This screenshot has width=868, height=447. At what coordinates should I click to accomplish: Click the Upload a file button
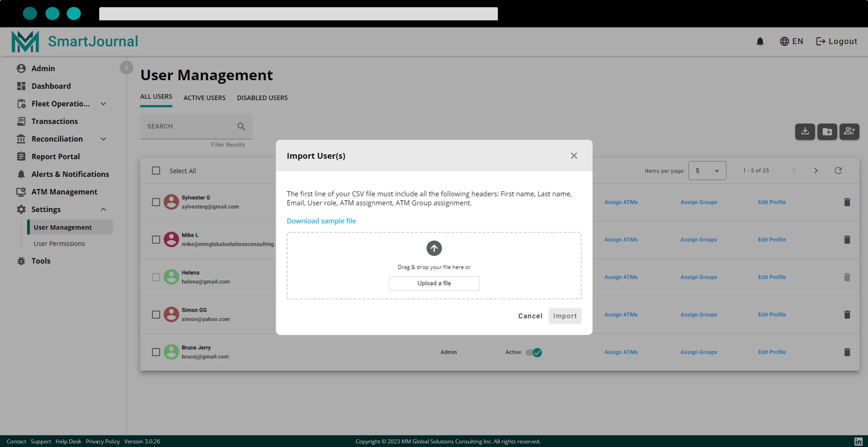coord(434,283)
